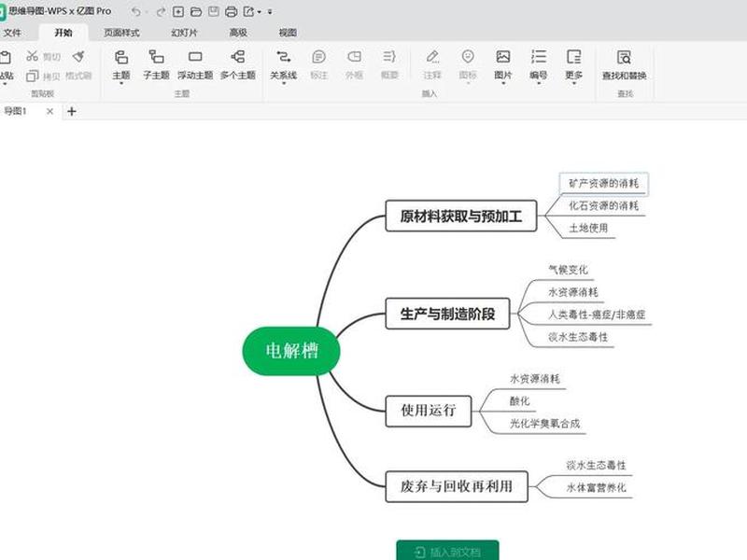Click the Undo arrow in title bar
Screen dimensions: 747x560
click(136, 12)
